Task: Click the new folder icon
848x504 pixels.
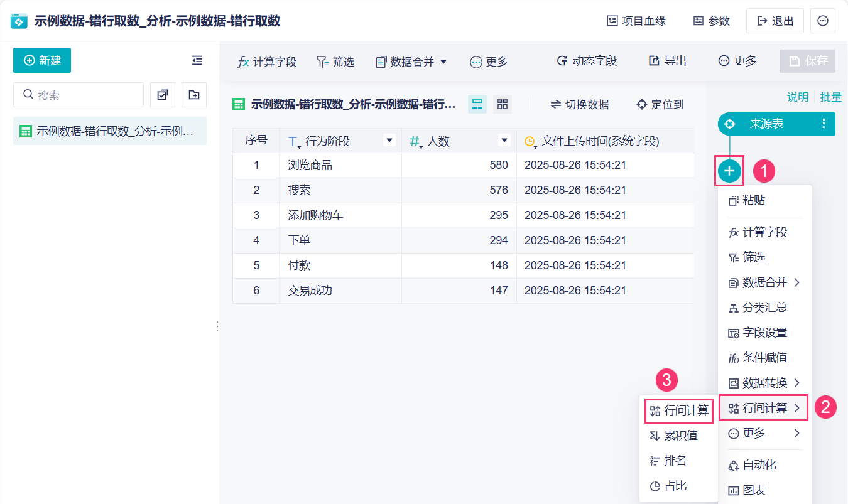Action: click(x=193, y=95)
